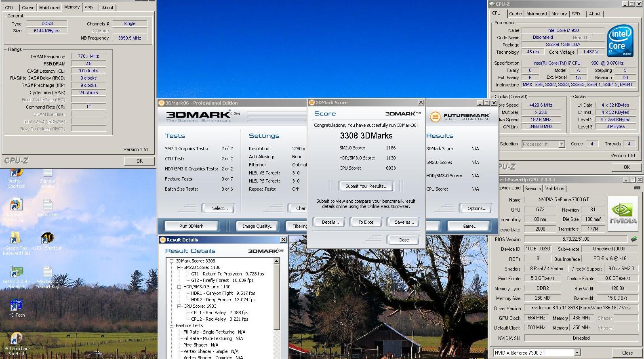This screenshot has height=359, width=644.
Task: Open the GPU selection dropdown in GPU-Z
Action: [577, 353]
